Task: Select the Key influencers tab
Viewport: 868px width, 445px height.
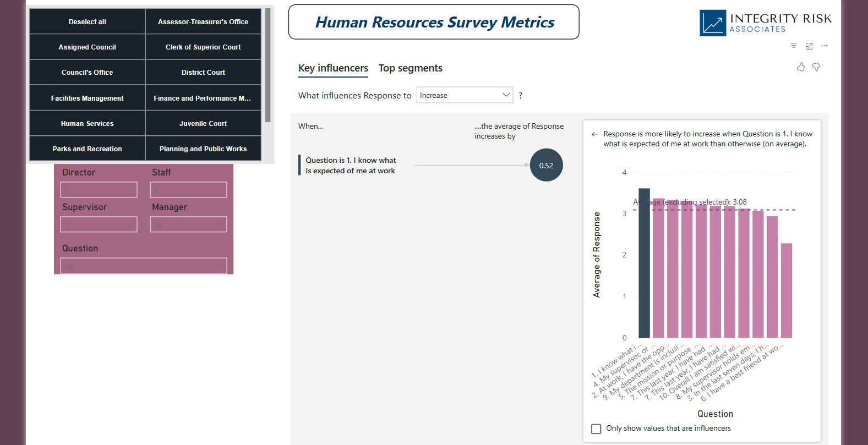Action: [x=333, y=68]
